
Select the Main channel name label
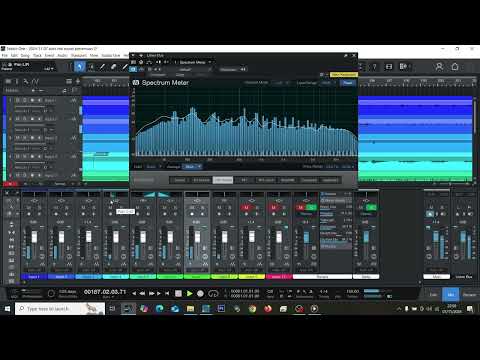pyautogui.click(x=436, y=277)
